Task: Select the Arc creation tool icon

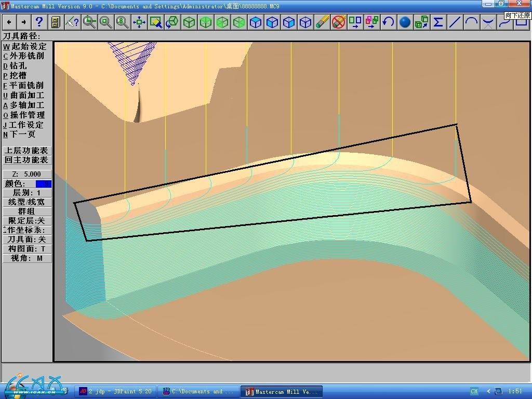Action: pyautogui.click(x=471, y=22)
